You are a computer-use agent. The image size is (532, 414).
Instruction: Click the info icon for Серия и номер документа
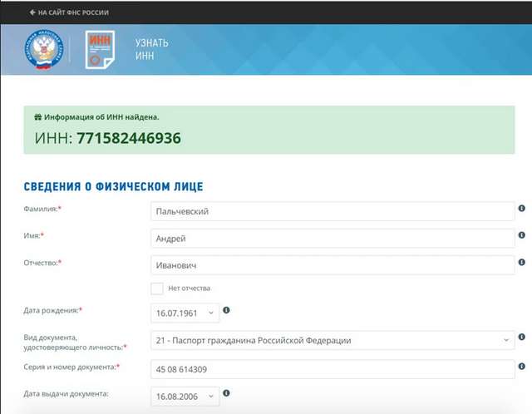522,365
